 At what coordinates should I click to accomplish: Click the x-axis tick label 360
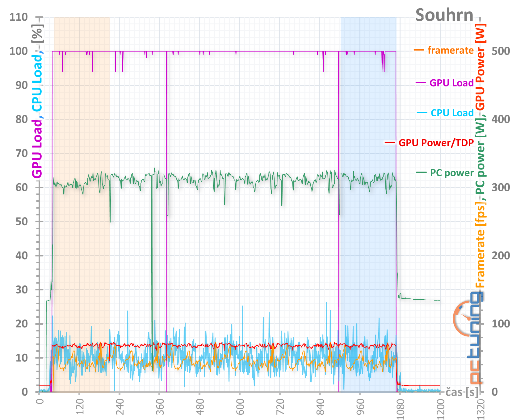[x=160, y=407]
